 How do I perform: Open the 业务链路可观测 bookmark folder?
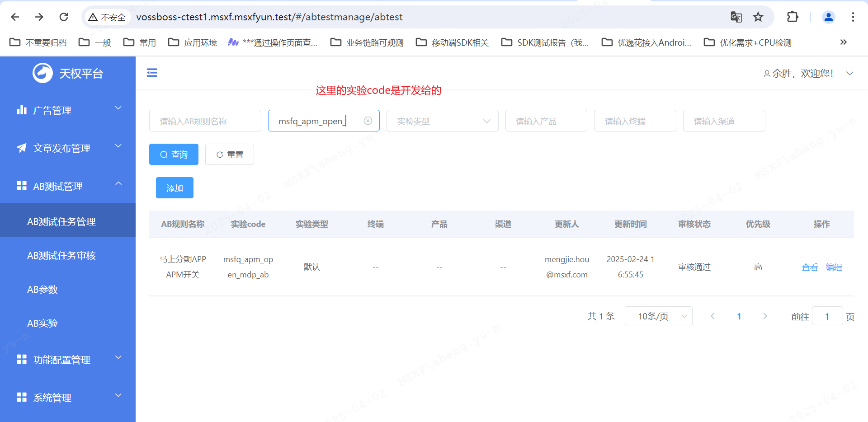point(367,42)
